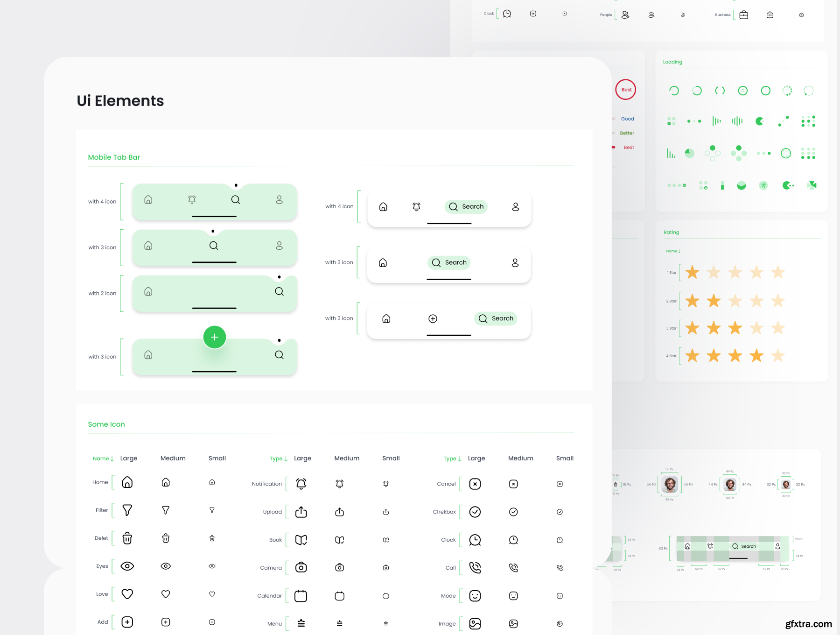This screenshot has width=840, height=635.
Task: Sort using the Name arrow in Some Icon
Action: (x=112, y=459)
